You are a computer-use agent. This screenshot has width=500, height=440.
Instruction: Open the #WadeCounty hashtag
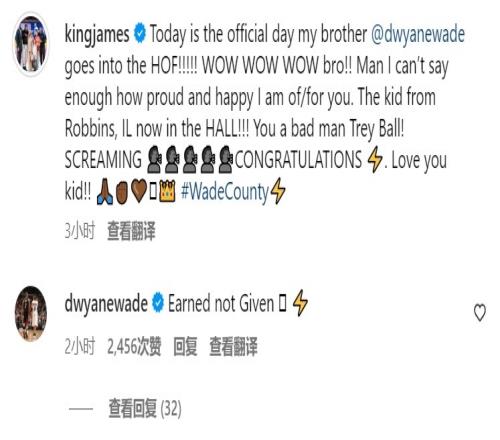[224, 192]
